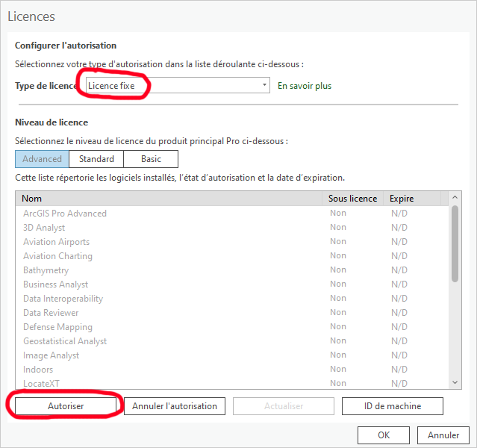This screenshot has height=448, width=477.
Task: Select the Basic licence level
Action: pos(151,159)
